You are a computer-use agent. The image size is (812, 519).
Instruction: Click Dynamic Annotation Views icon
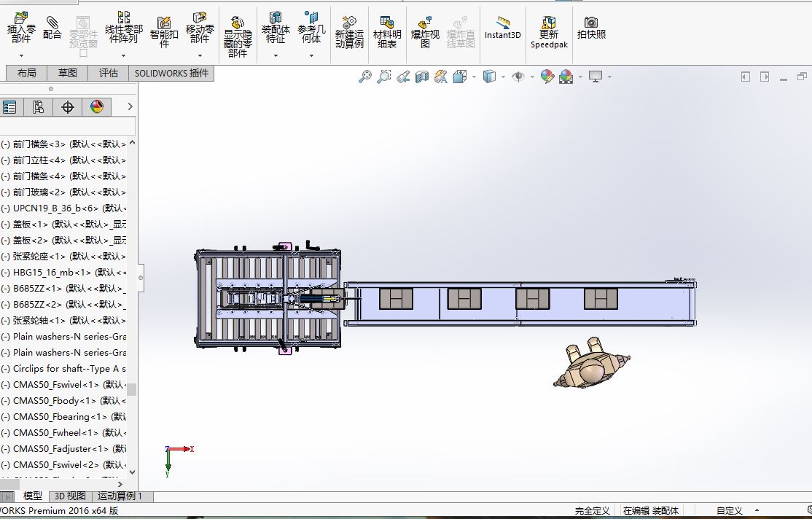(x=441, y=77)
